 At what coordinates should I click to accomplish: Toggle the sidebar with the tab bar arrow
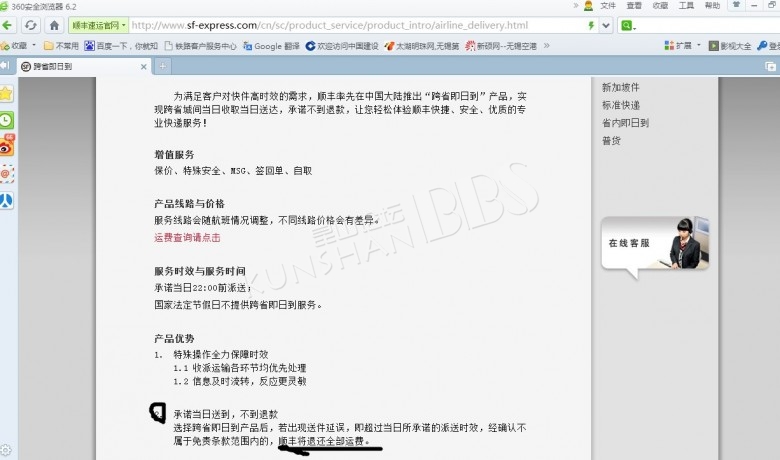pyautogui.click(x=5, y=65)
